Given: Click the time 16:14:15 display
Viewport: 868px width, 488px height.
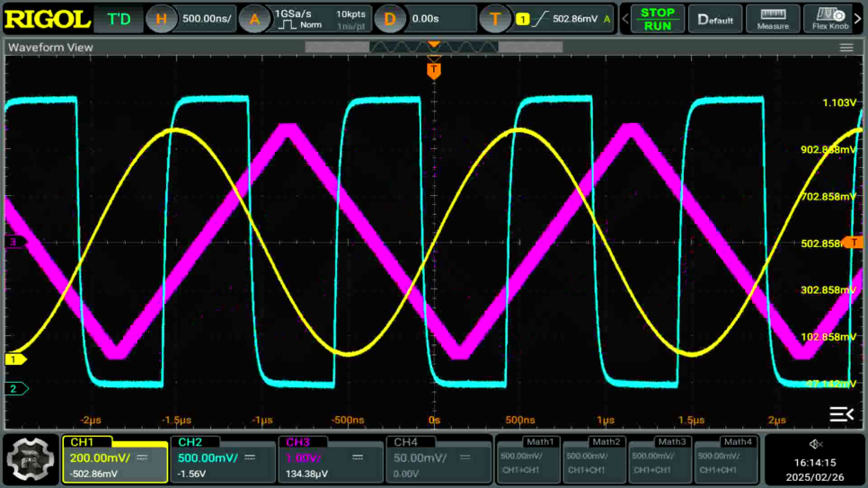Looking at the screenshot, I should point(815,463).
